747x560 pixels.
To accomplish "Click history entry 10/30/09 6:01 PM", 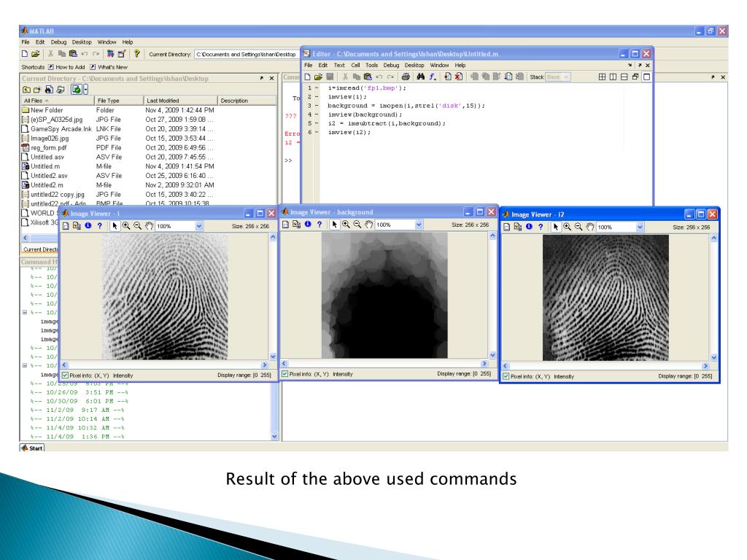I will (79, 401).
